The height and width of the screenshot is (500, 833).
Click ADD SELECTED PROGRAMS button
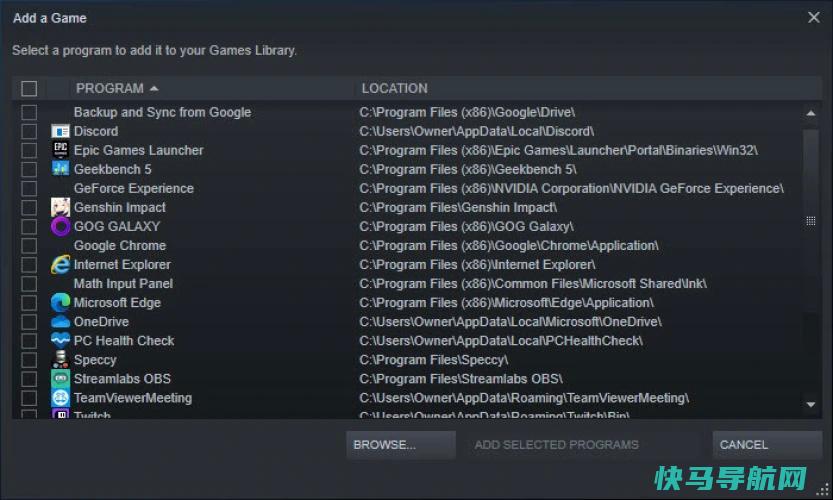pyautogui.click(x=556, y=445)
